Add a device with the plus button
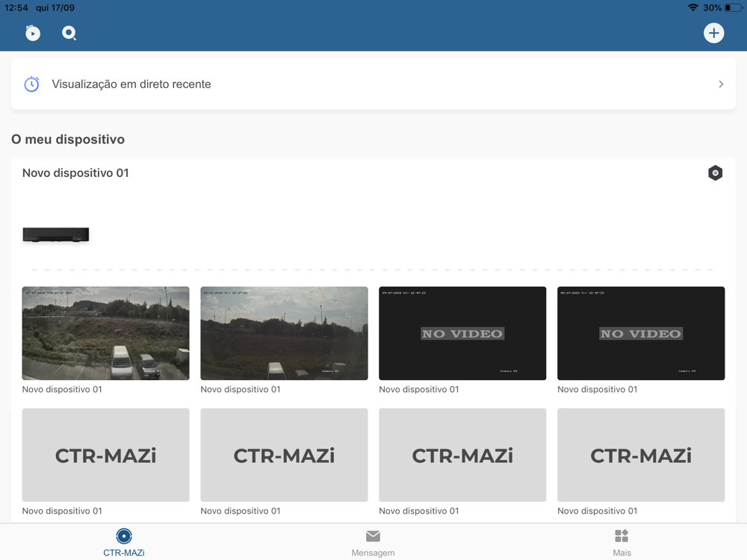This screenshot has width=747, height=560. [x=713, y=33]
